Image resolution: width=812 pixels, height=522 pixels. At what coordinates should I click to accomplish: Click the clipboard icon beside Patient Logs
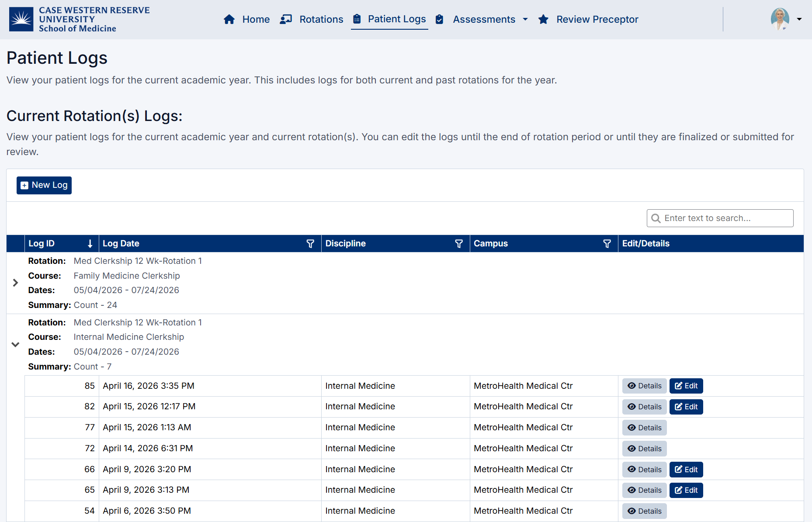pos(357,19)
